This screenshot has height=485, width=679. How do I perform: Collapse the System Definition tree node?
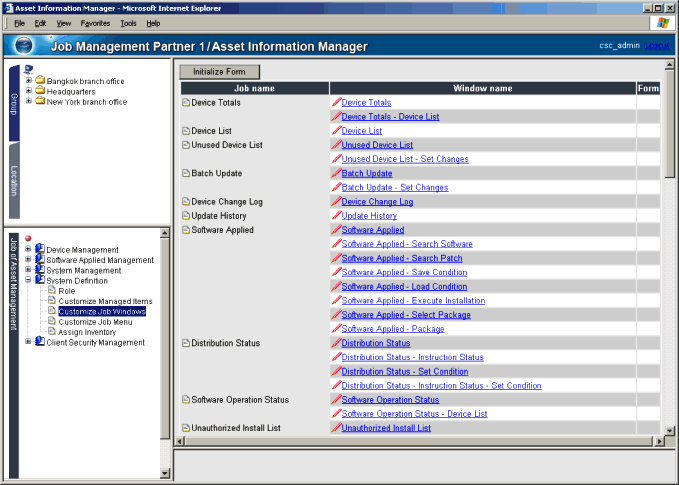tap(28, 280)
